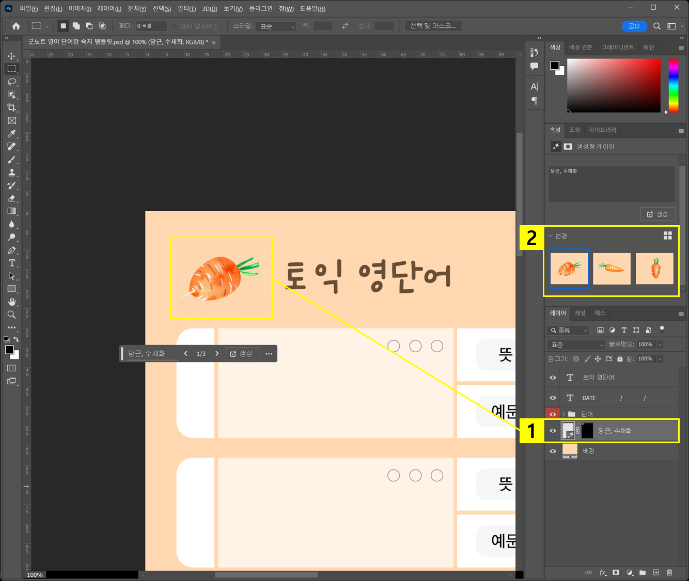Click the delete layer trash icon
Image resolution: width=689 pixels, height=581 pixels.
click(668, 574)
